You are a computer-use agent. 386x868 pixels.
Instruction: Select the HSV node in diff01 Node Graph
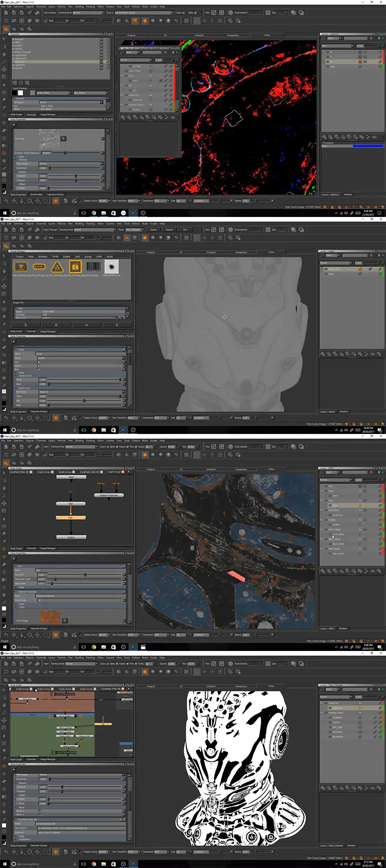point(71,517)
